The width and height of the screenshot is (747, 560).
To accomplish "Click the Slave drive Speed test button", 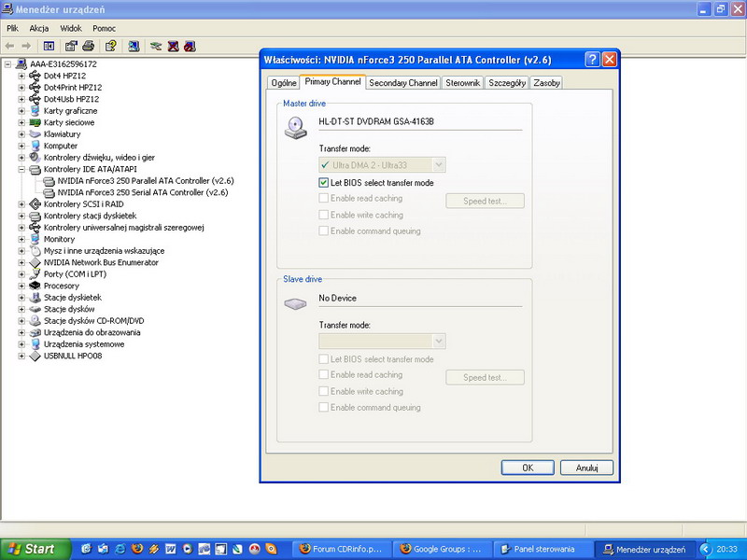I will coord(485,378).
